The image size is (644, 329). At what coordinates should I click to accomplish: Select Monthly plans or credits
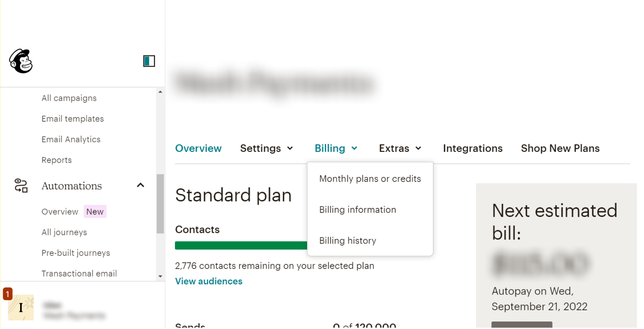(370, 178)
